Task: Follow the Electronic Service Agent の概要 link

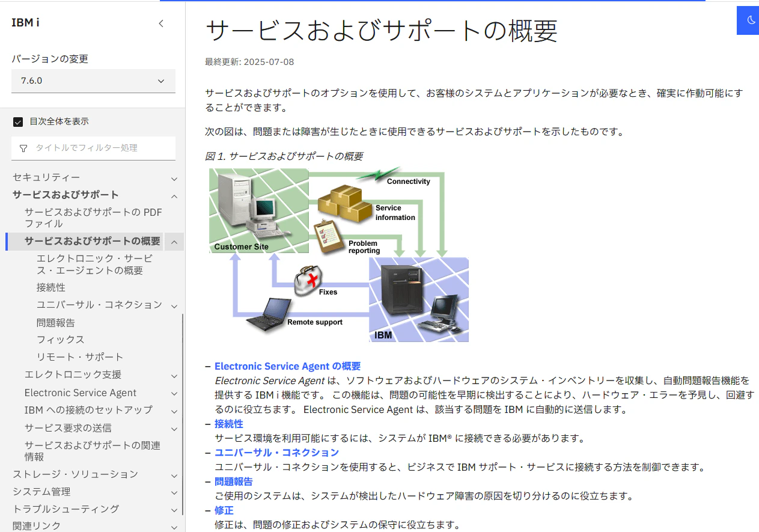Action: click(x=287, y=366)
